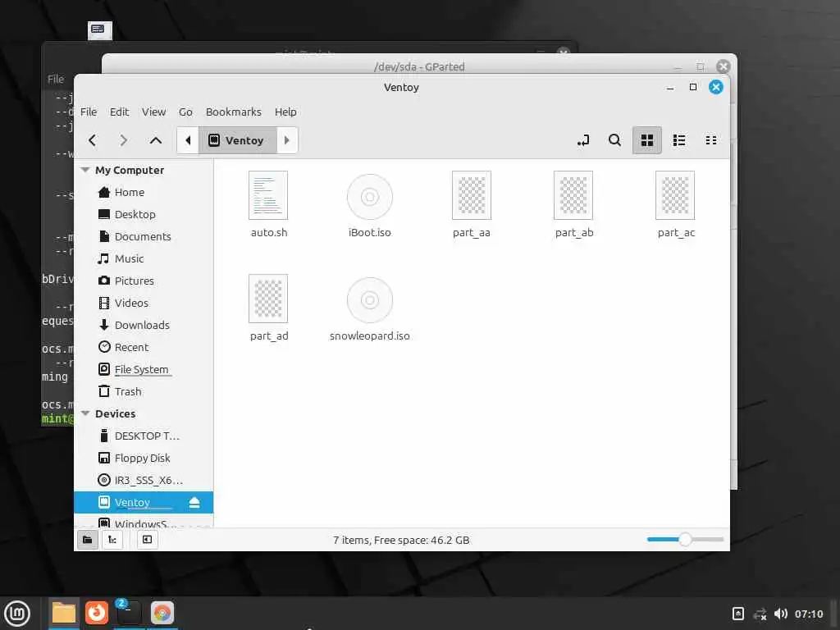
Task: Collapse the Devices section
Action: pos(84,413)
